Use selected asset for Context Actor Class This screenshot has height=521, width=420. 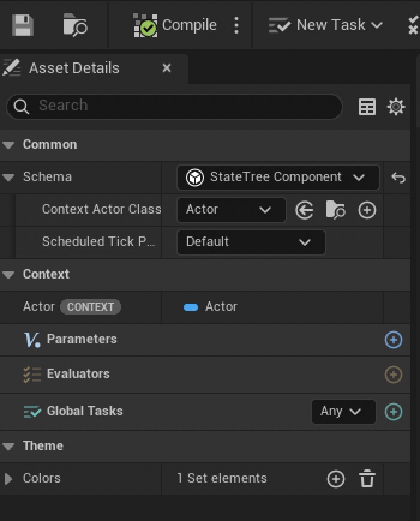point(305,210)
